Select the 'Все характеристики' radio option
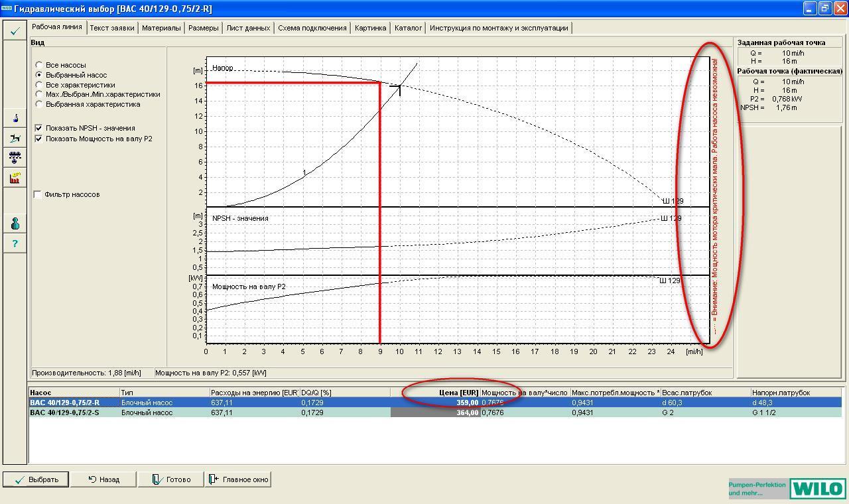Image resolution: width=849 pixels, height=504 pixels. tap(39, 85)
